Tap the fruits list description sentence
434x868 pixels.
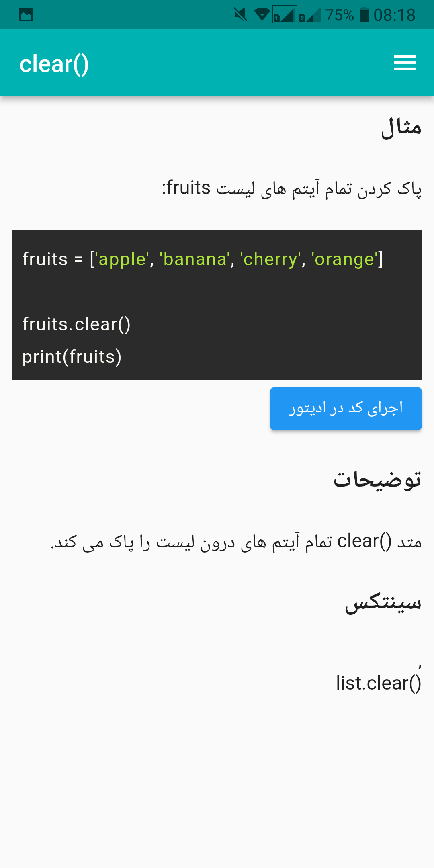[x=292, y=188]
